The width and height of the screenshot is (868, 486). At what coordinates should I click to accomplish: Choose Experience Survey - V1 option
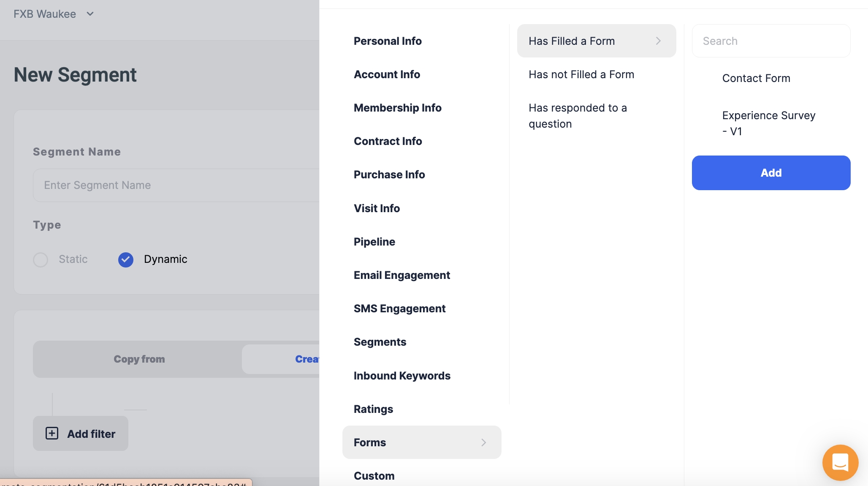(768, 123)
